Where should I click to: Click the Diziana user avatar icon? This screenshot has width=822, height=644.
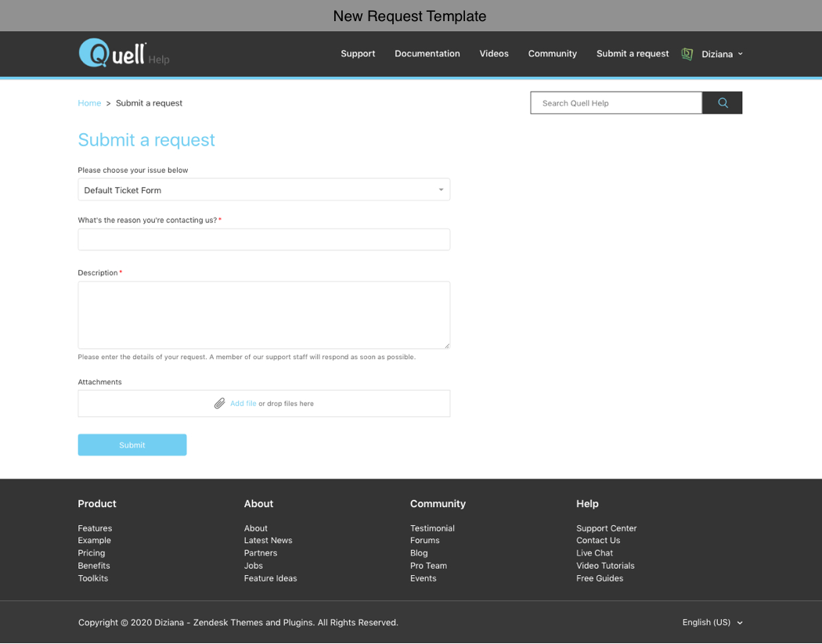pos(687,54)
